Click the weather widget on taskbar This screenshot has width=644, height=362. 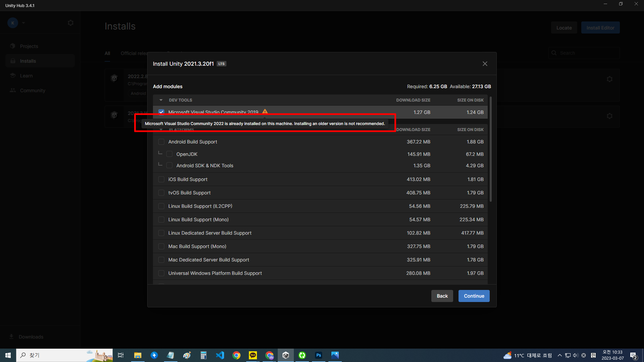(x=527, y=355)
